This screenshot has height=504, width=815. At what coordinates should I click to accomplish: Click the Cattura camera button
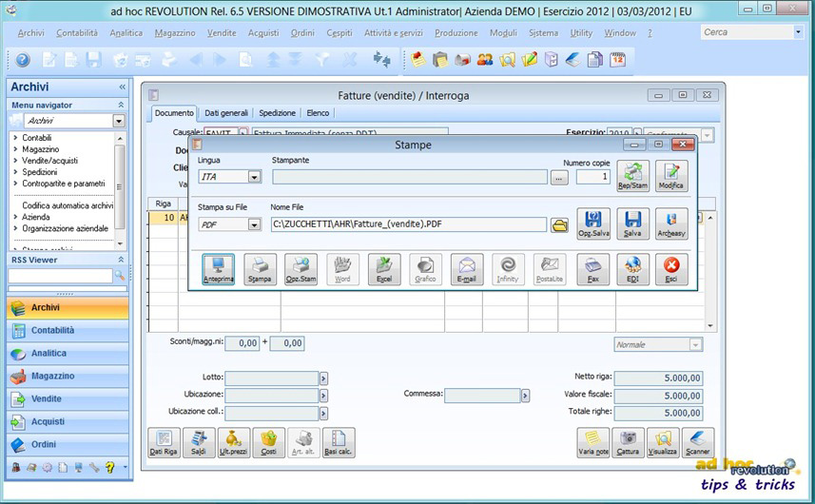click(628, 443)
